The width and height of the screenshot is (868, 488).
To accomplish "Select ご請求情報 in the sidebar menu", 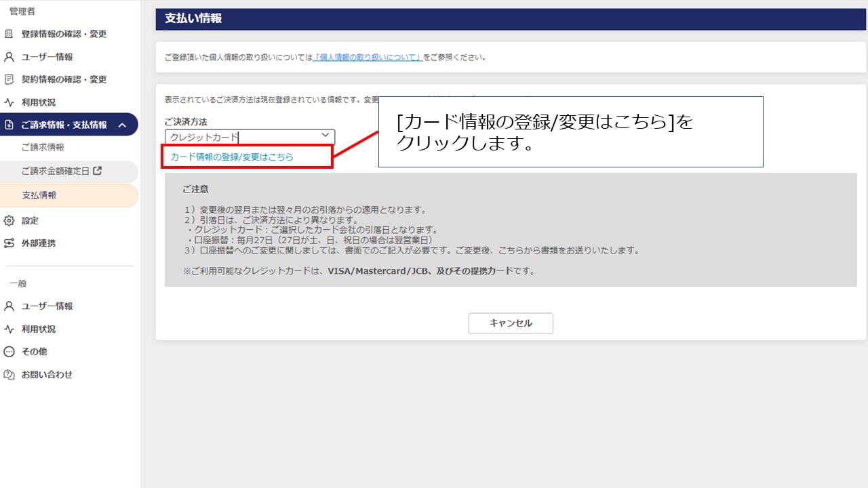I will tap(45, 148).
